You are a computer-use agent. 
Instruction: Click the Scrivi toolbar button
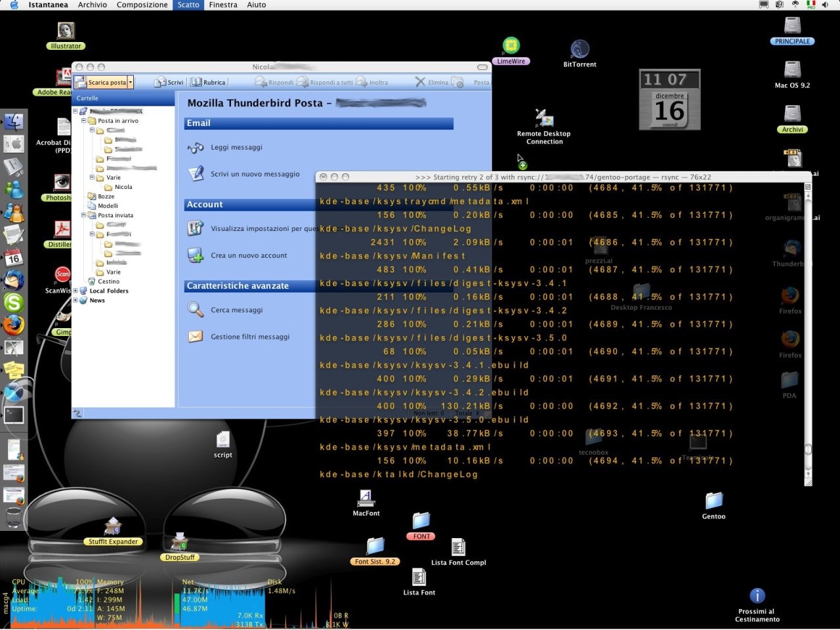coord(169,82)
